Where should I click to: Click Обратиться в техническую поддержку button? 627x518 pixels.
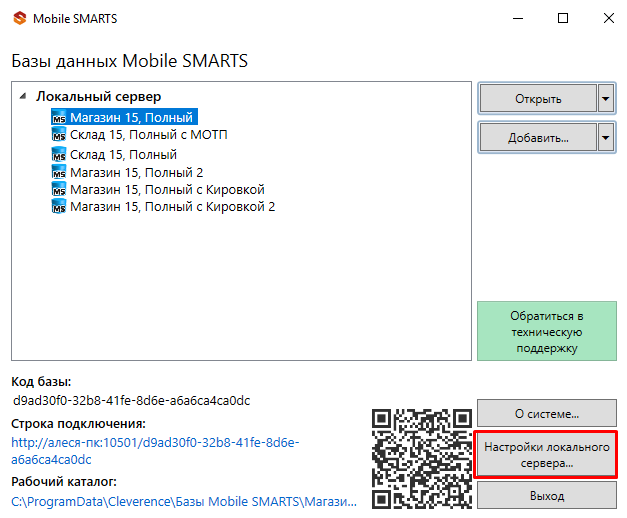pyautogui.click(x=547, y=331)
